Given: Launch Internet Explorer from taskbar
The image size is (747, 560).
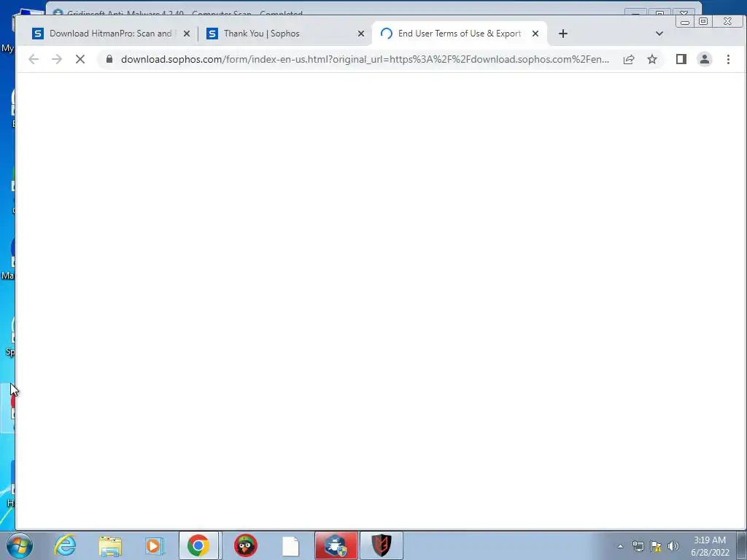Looking at the screenshot, I should point(66,545).
